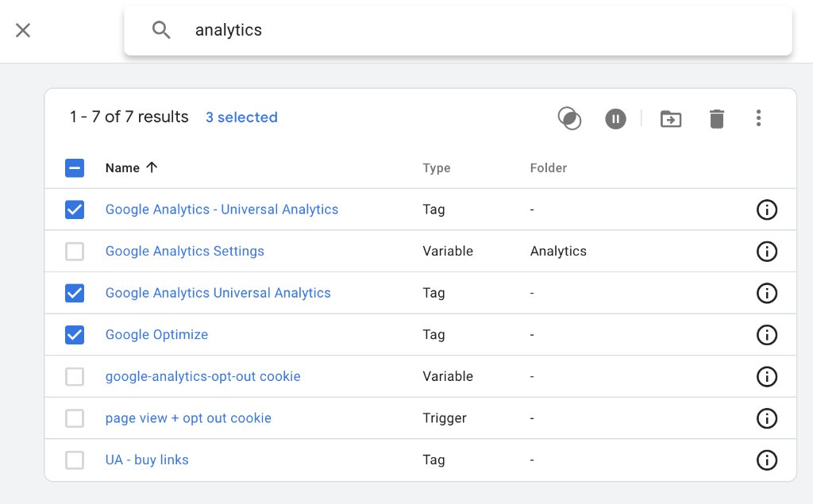Close the search panel with X icon
This screenshot has height=504, width=813.
[23, 30]
